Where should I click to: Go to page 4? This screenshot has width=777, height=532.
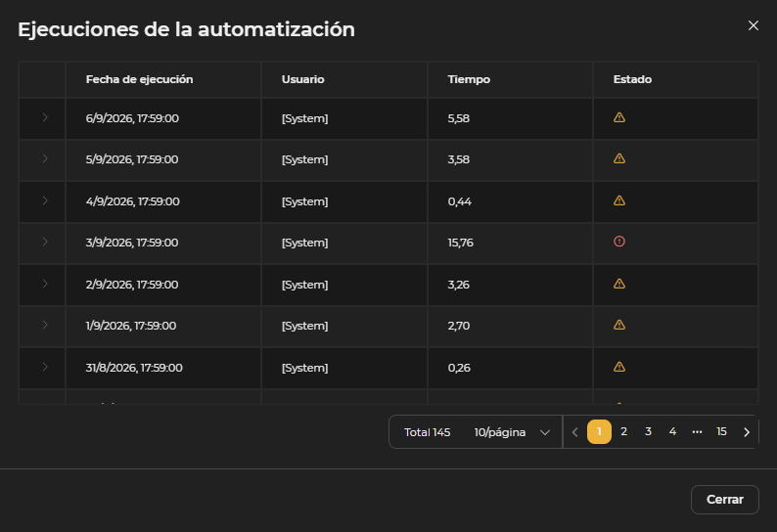click(x=672, y=432)
